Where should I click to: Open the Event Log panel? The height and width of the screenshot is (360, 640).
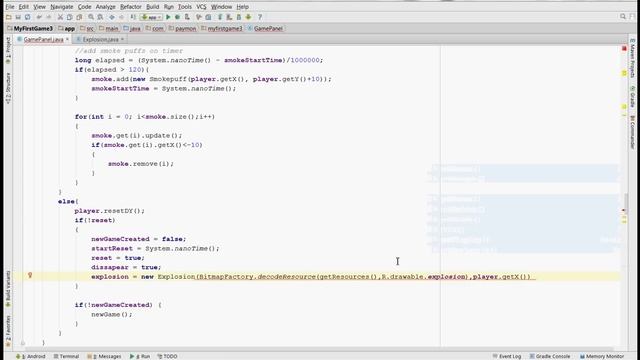pyautogui.click(x=507, y=356)
